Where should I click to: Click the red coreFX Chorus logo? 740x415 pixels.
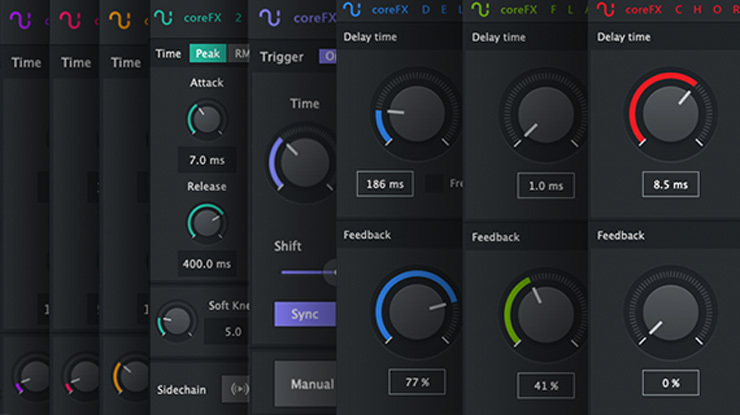click(605, 9)
